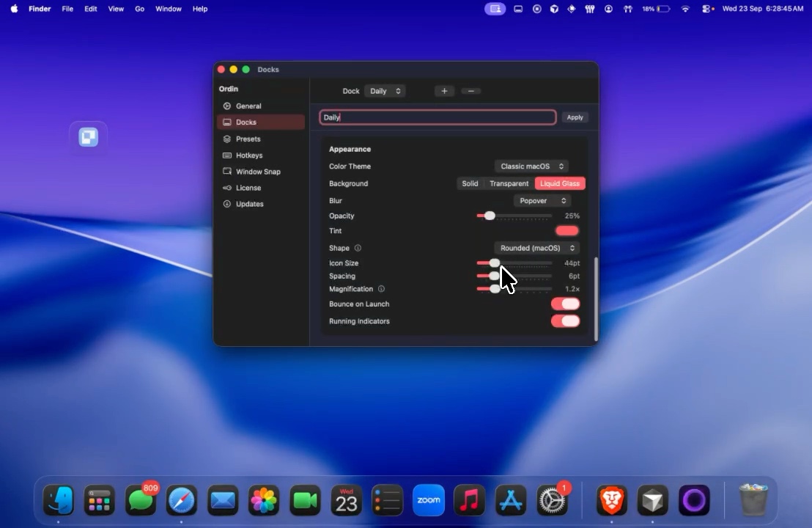The height and width of the screenshot is (528, 812).
Task: Select Transparent background option
Action: pyautogui.click(x=509, y=183)
